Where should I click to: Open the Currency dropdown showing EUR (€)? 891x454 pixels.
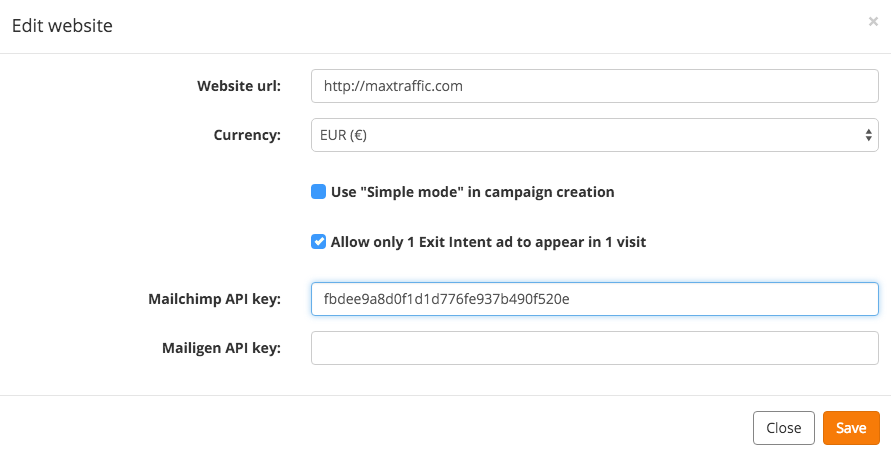click(x=594, y=135)
